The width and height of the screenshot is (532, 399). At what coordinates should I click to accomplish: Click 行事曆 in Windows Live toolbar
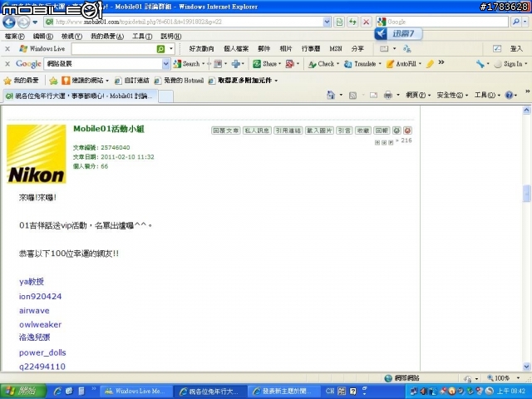pos(311,49)
